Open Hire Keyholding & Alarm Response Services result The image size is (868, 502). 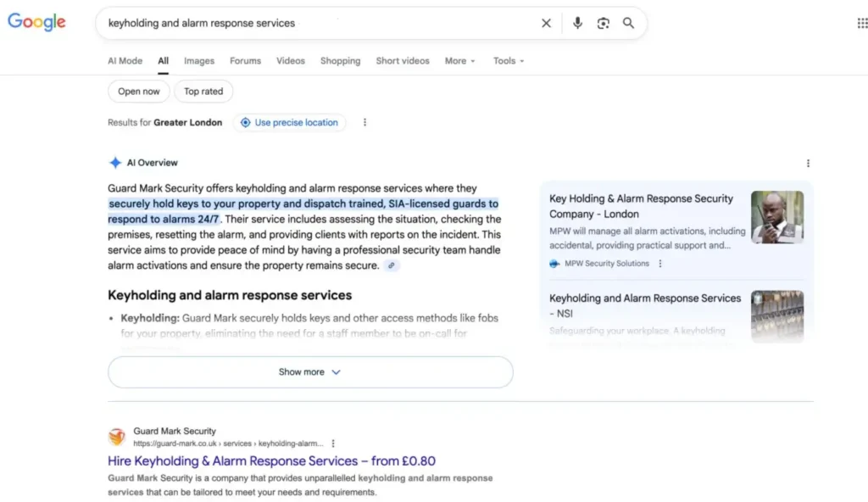click(x=271, y=461)
